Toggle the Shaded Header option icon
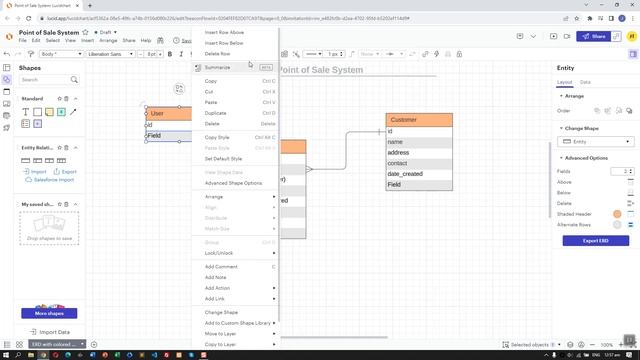 tap(631, 214)
